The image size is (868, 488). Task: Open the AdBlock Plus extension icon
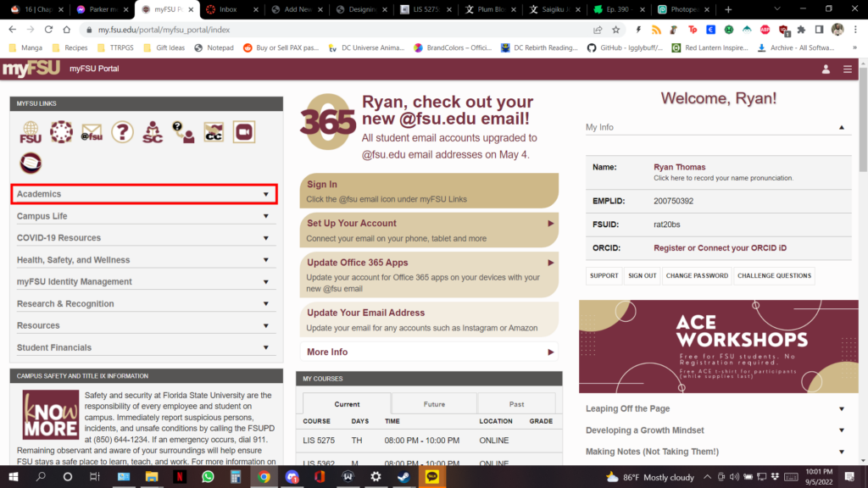pyautogui.click(x=765, y=30)
